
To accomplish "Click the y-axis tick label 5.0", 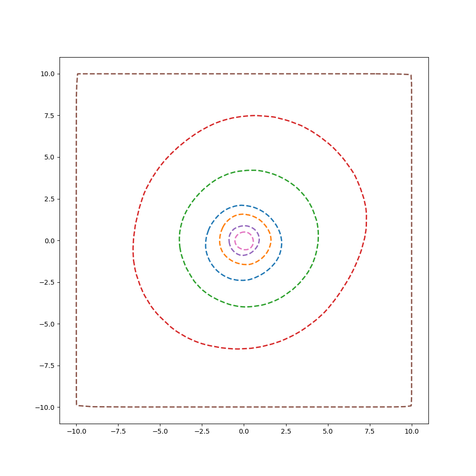I will 50,157.
